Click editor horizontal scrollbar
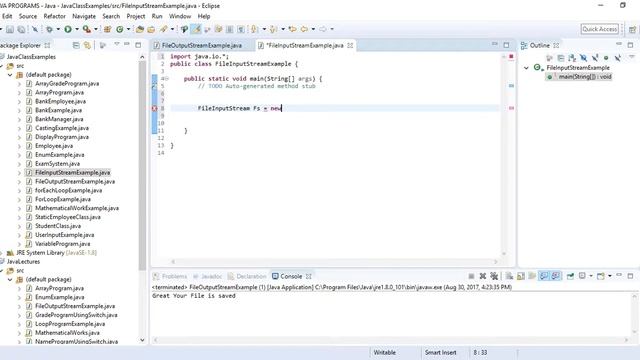Viewport: 640px width, 360px height. 335,262
